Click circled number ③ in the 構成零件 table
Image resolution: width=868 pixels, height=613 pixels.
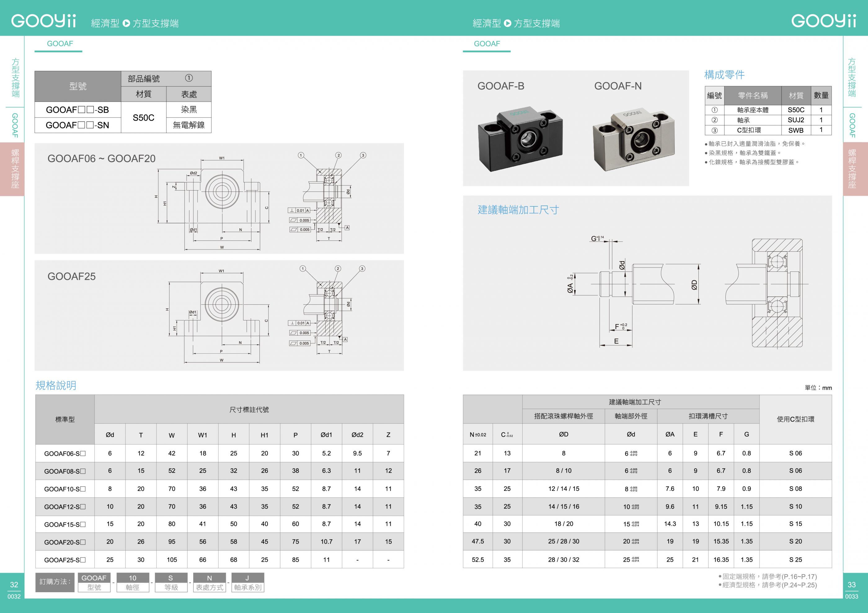[714, 130]
